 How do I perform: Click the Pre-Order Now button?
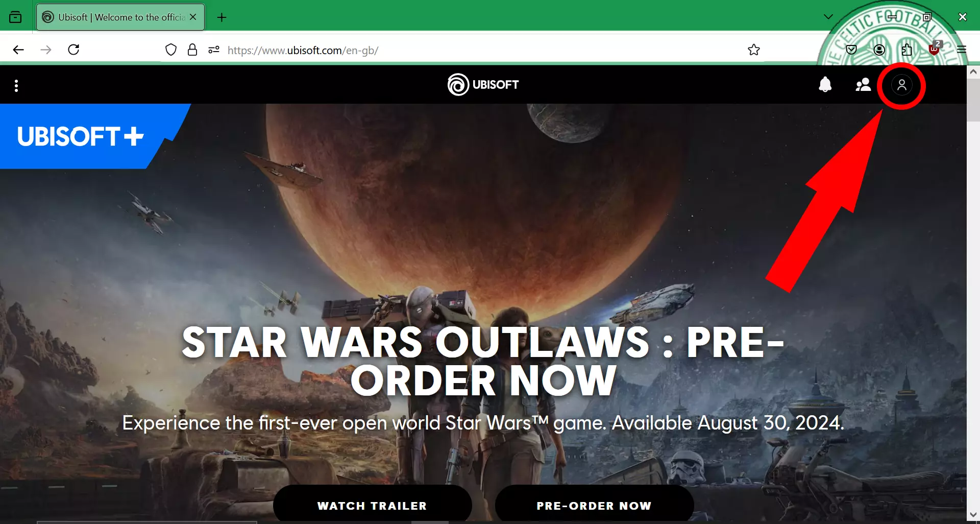[594, 505]
